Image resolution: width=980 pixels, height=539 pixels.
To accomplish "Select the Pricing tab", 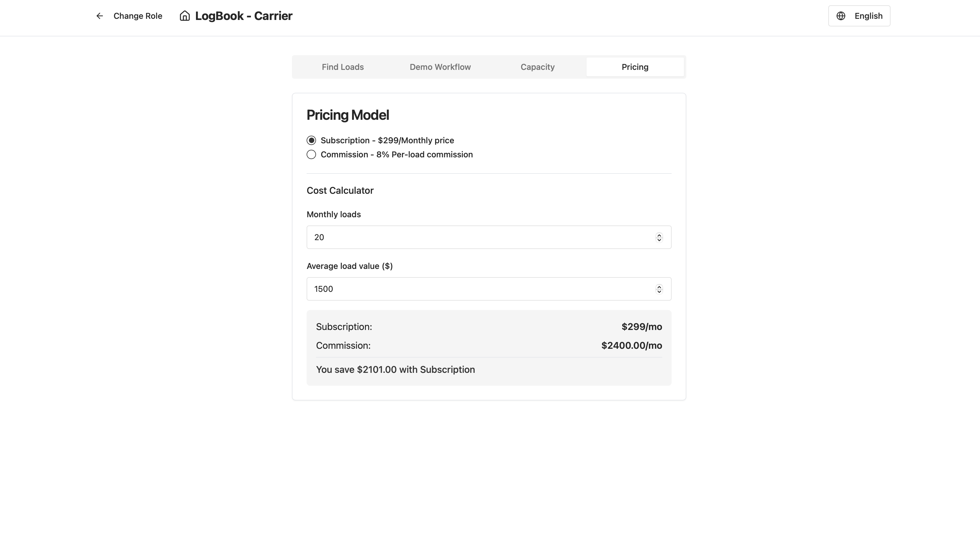I will (635, 67).
